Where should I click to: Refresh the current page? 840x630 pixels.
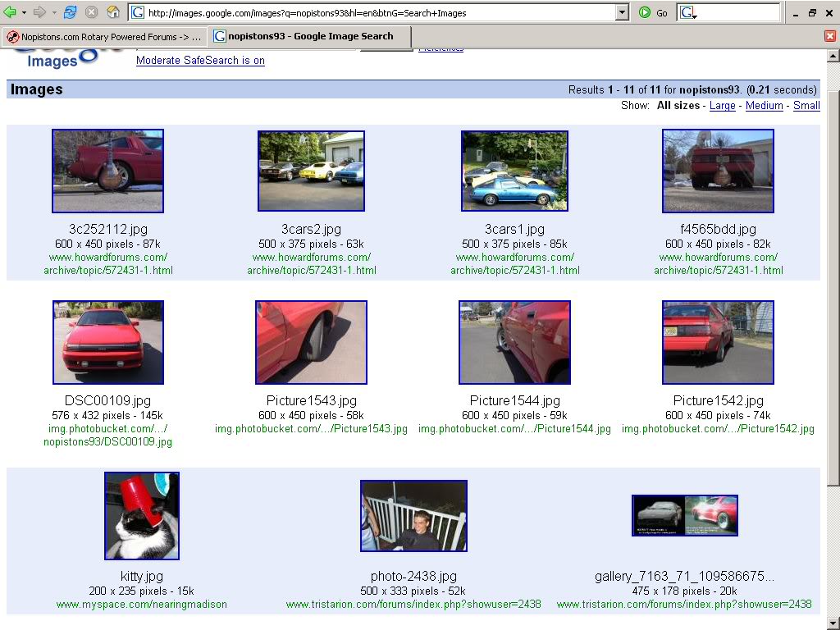point(70,12)
